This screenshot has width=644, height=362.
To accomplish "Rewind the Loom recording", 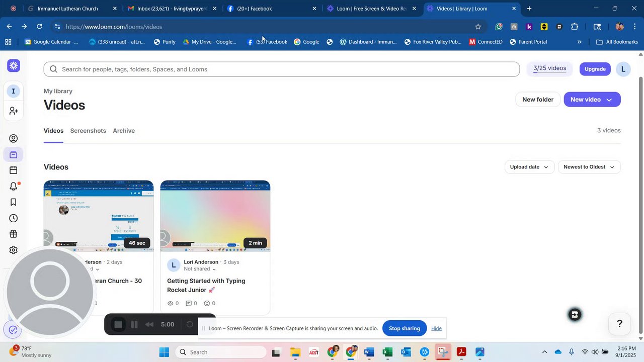I will coord(149,325).
